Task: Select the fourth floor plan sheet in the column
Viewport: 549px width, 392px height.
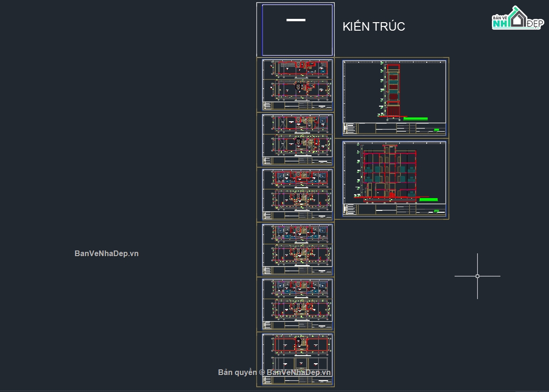Action: [296, 249]
